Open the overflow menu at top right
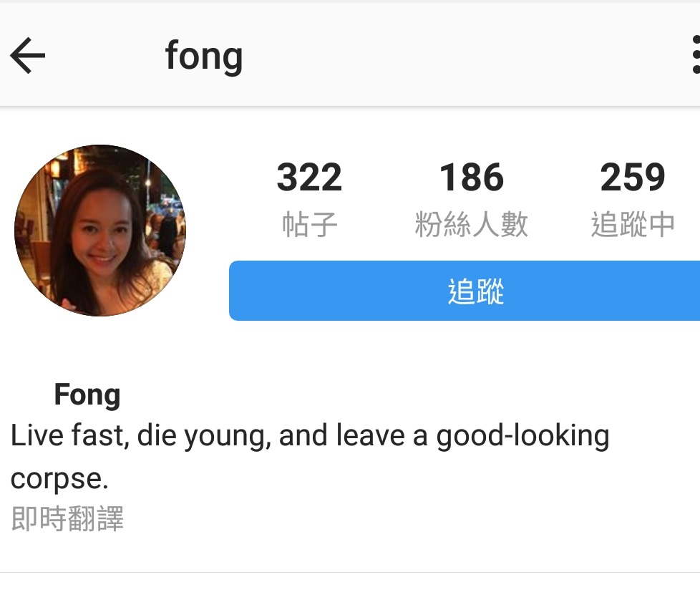700x595 pixels. [x=694, y=54]
